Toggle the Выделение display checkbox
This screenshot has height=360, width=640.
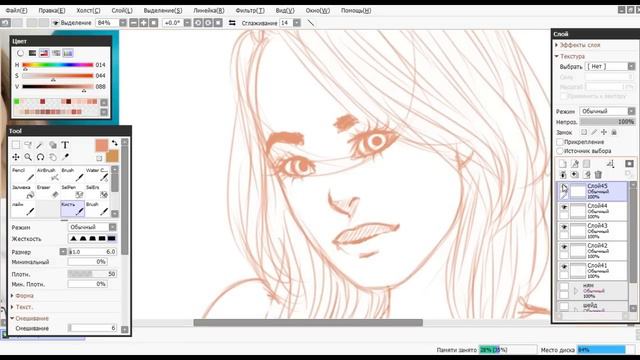pyautogui.click(x=56, y=23)
